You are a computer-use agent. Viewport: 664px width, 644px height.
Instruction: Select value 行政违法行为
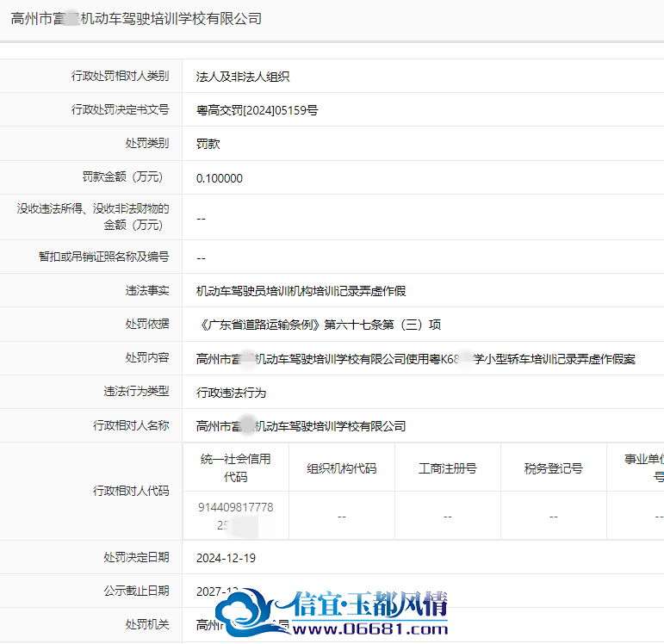pos(231,393)
